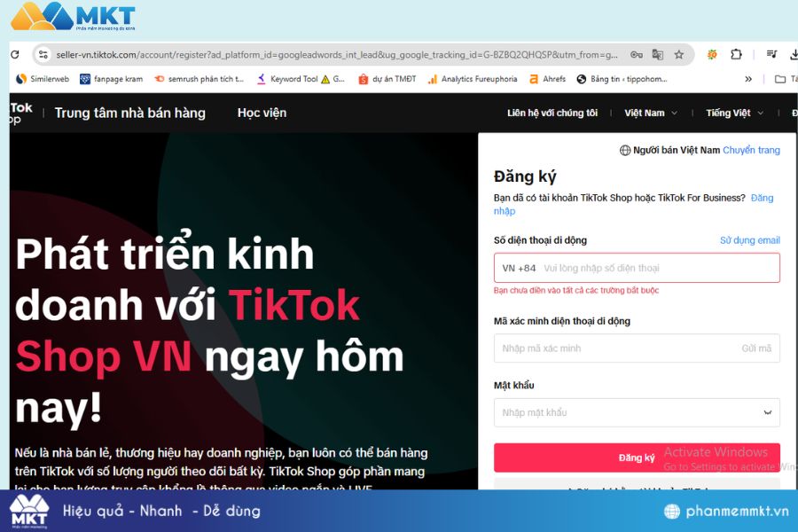Click the address bar URL
Screen dimensions: 798x532
tap(337, 54)
